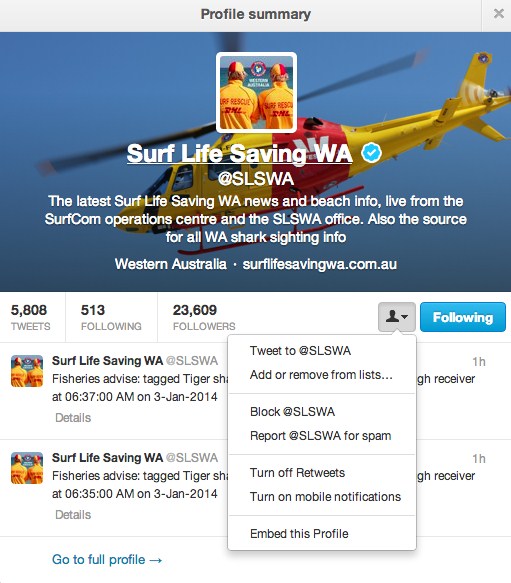Viewport: 511px width, 583px height.
Task: Expand Details of the 06:37:00 AM tweet
Action: click(x=73, y=418)
